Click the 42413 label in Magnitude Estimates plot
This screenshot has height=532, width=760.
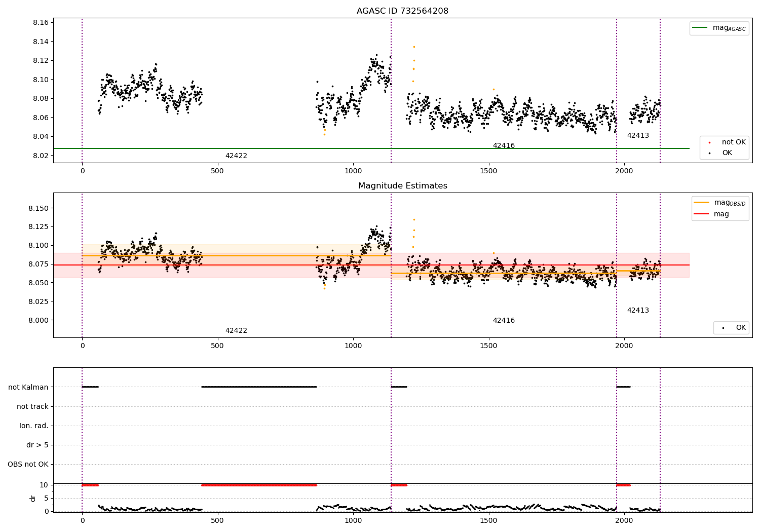point(638,310)
